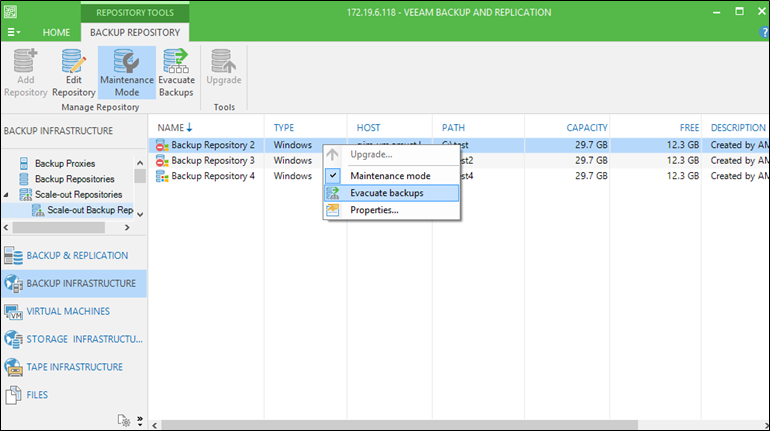This screenshot has height=431, width=770.
Task: Uncheck Maintenance mode in context menu
Action: [389, 176]
